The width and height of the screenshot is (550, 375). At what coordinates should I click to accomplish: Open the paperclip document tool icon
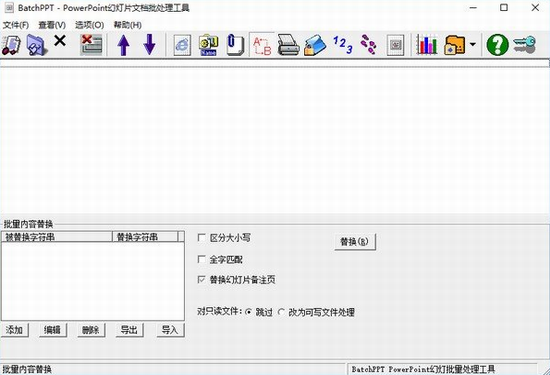(x=235, y=45)
